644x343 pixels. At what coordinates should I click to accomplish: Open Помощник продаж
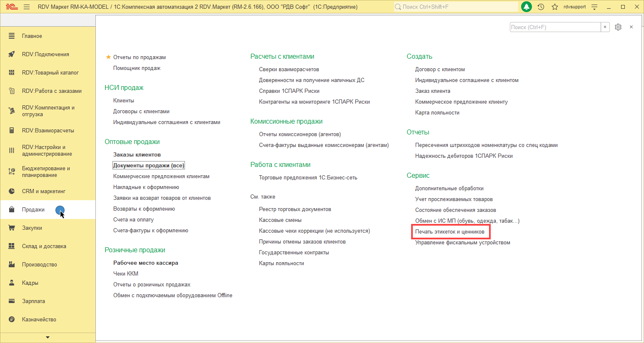click(x=137, y=68)
